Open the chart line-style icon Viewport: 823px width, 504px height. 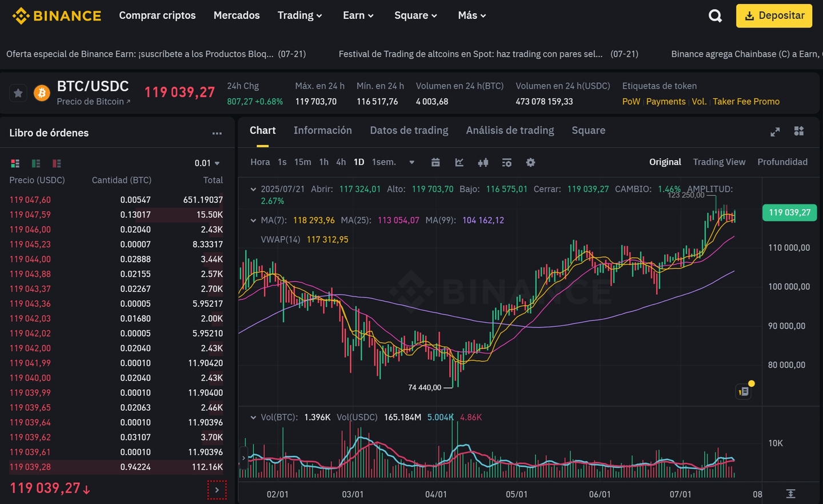pos(459,162)
